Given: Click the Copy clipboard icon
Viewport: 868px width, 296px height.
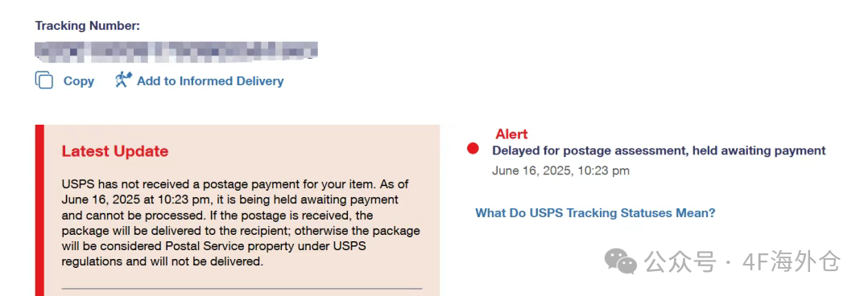Looking at the screenshot, I should pos(43,80).
